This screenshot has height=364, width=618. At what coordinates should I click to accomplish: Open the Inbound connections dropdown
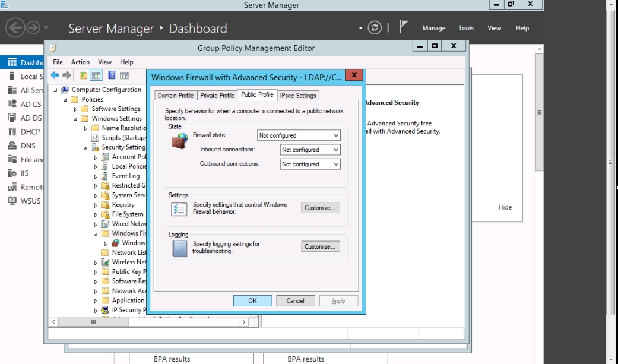pos(310,150)
